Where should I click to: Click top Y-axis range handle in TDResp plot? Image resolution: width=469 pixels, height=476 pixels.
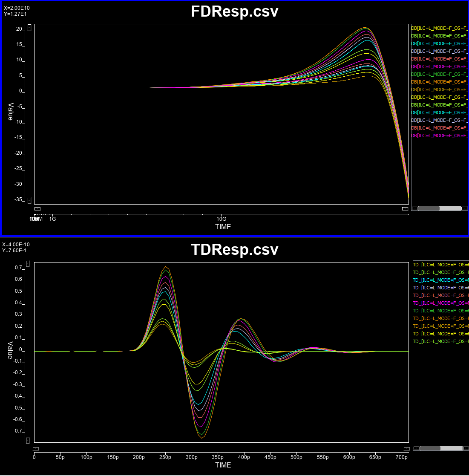coord(28,264)
